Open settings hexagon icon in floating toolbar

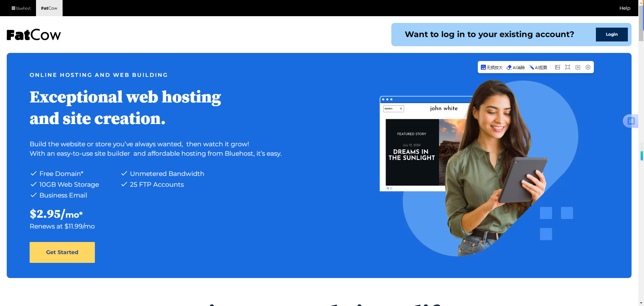click(x=588, y=67)
